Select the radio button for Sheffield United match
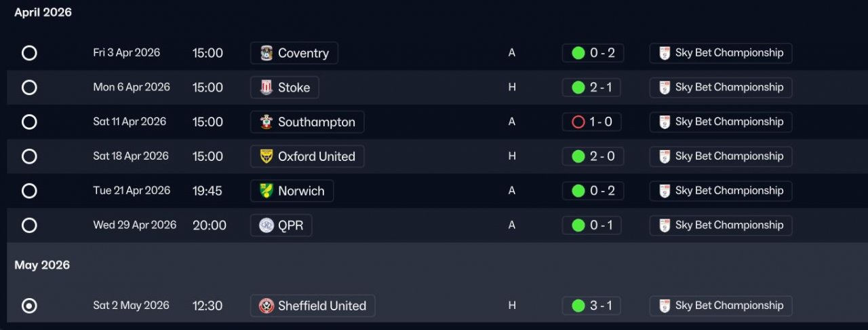The image size is (868, 330). pyautogui.click(x=29, y=306)
